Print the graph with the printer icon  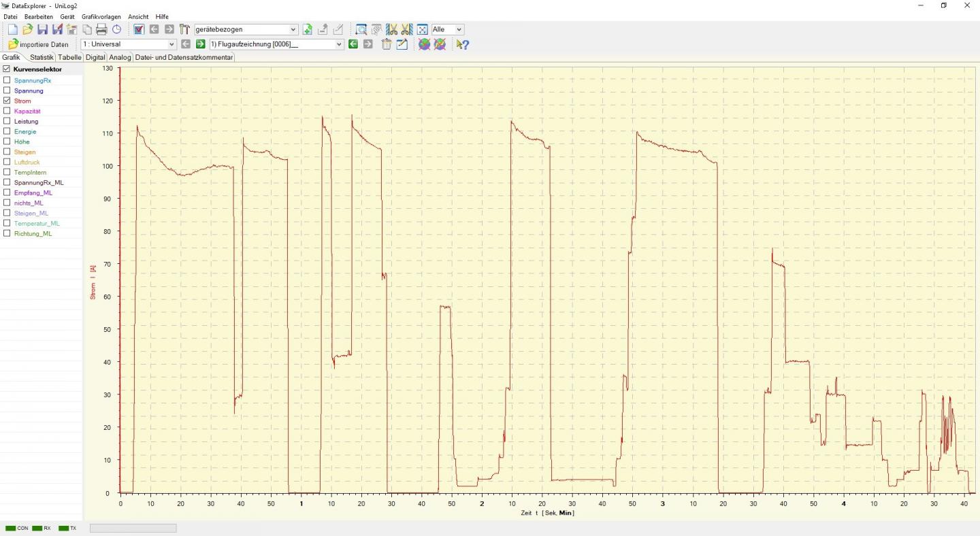[101, 29]
